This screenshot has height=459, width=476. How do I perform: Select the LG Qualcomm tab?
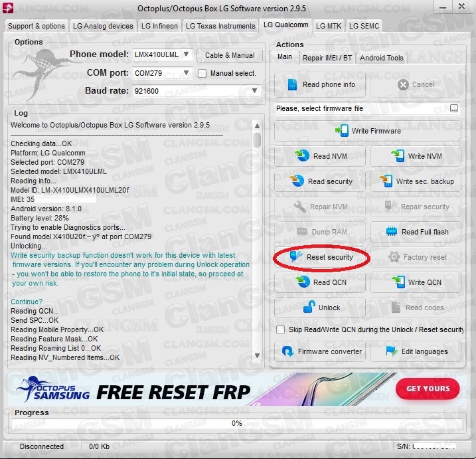click(x=285, y=25)
